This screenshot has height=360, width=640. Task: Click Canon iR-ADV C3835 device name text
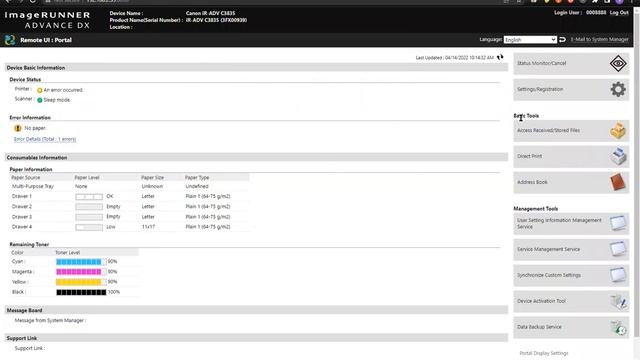pyautogui.click(x=210, y=13)
